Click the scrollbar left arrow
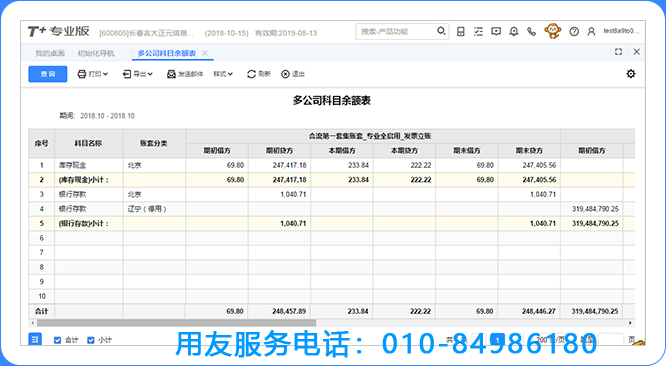The height and width of the screenshot is (366, 666). (33, 323)
